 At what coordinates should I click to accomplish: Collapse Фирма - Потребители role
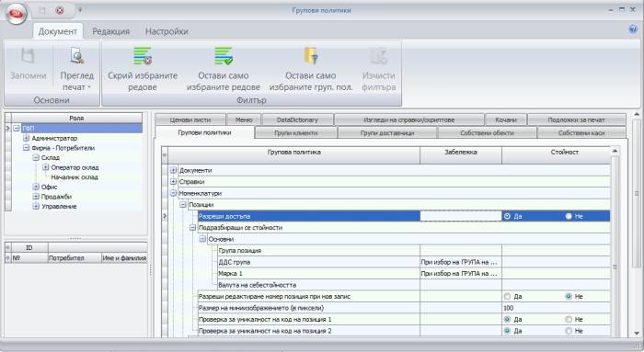(x=27, y=148)
